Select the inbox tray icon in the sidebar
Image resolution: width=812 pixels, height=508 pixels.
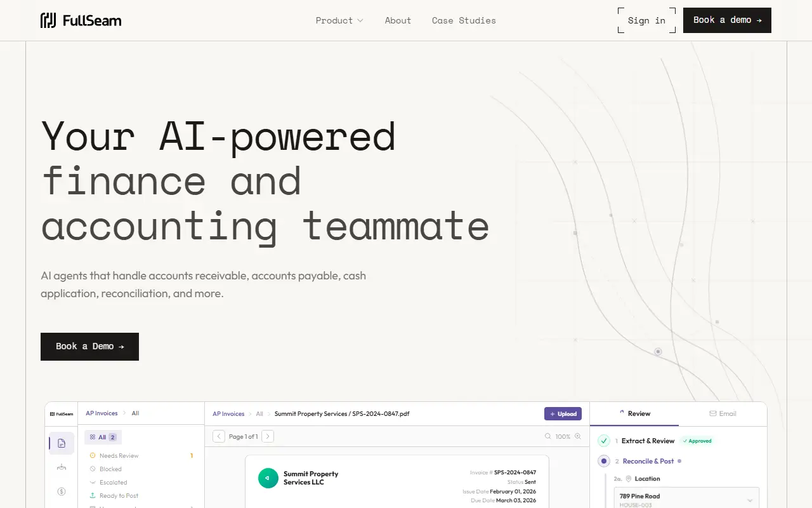(x=62, y=467)
